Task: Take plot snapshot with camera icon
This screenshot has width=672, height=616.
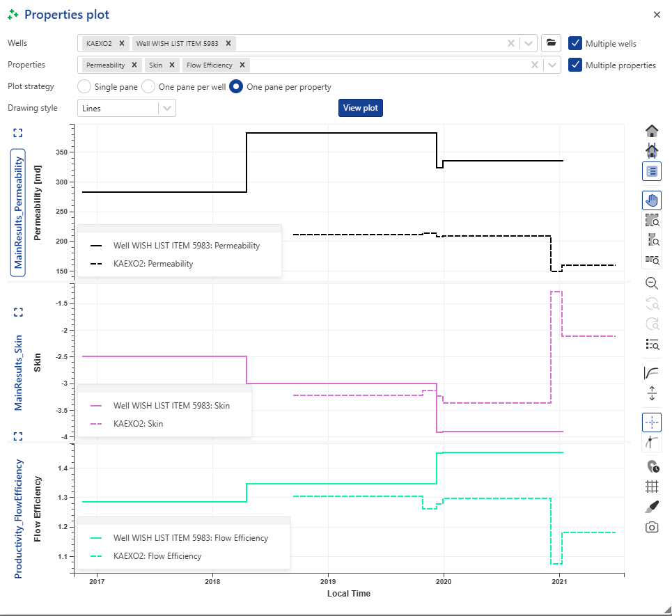Action: [652, 527]
